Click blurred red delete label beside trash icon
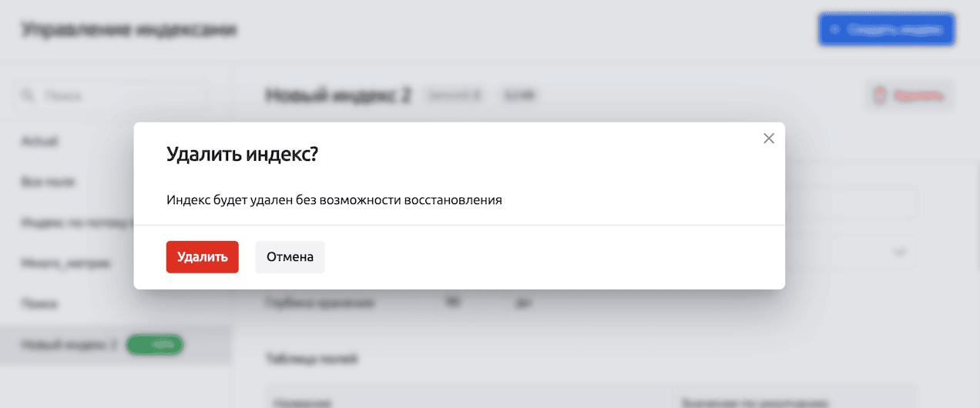Image resolution: width=980 pixels, height=408 pixels. click(x=918, y=96)
